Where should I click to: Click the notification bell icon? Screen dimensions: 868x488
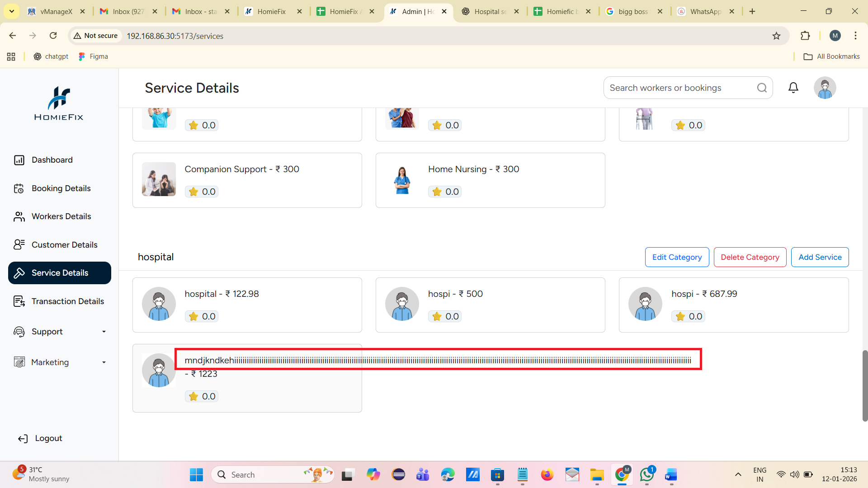tap(793, 88)
